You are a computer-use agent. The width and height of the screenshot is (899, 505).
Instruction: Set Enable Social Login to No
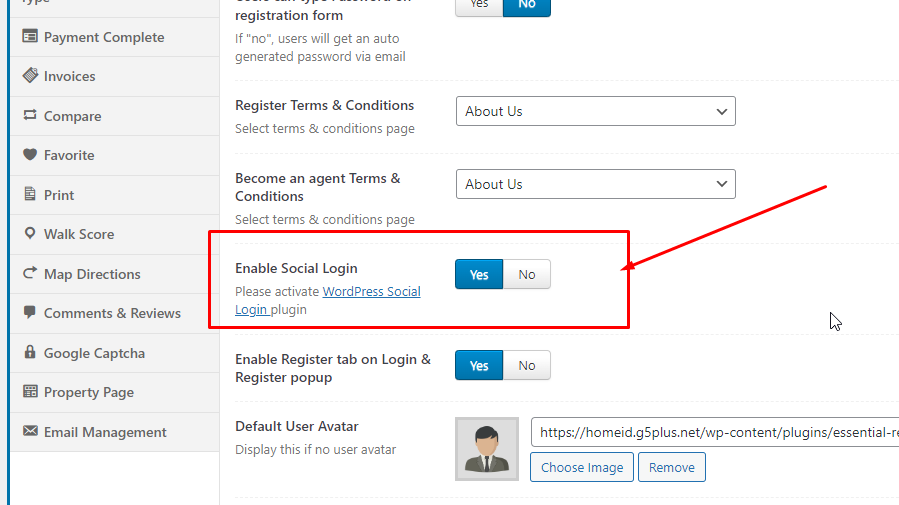[526, 275]
